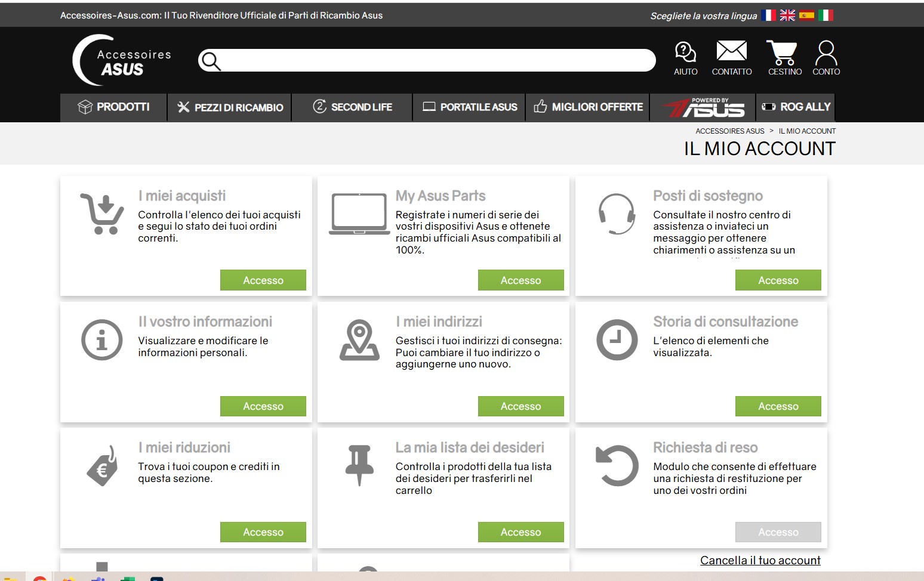This screenshot has width=924, height=581.
Task: Click Accesso under Il vostro informazioni
Action: click(x=263, y=406)
